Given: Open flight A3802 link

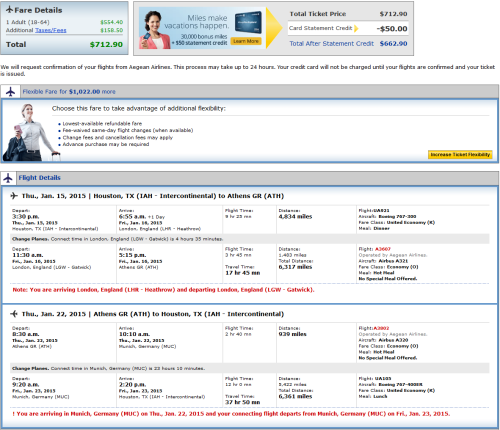Looking at the screenshot, I should click(381, 328).
